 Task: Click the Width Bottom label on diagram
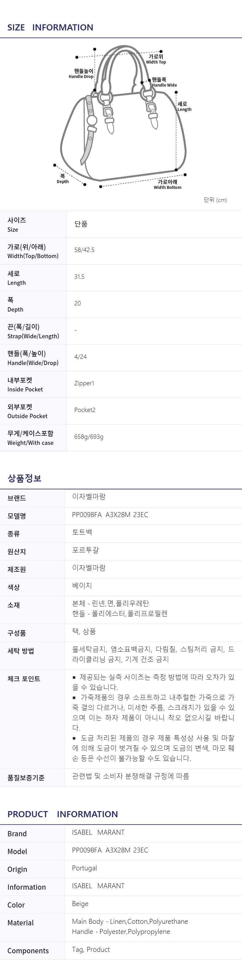click(167, 185)
